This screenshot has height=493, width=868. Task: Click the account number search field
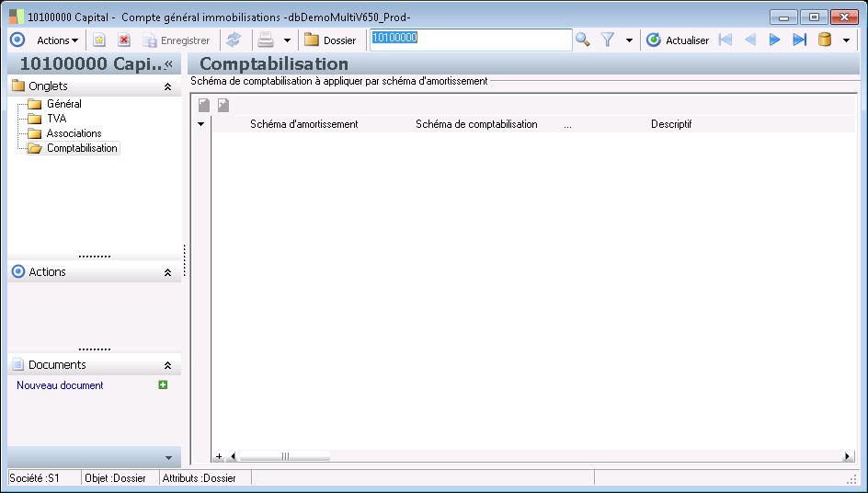tap(471, 40)
